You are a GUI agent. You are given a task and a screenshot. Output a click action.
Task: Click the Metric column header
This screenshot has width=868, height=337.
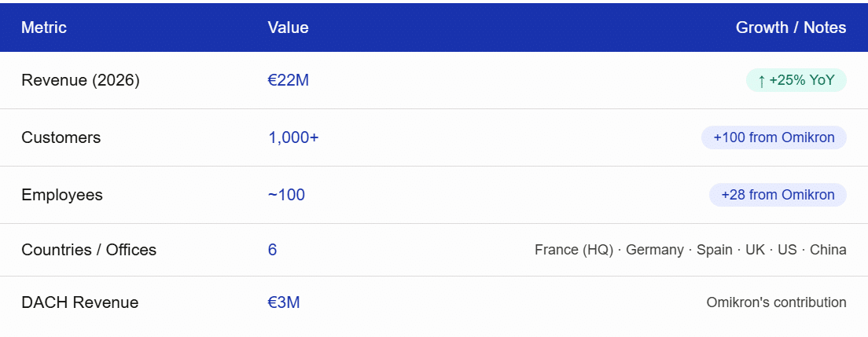[44, 27]
